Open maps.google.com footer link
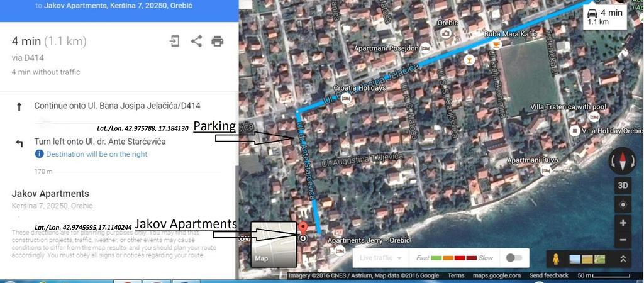Image resolution: width=644 pixels, height=283 pixels. pyautogui.click(x=497, y=275)
